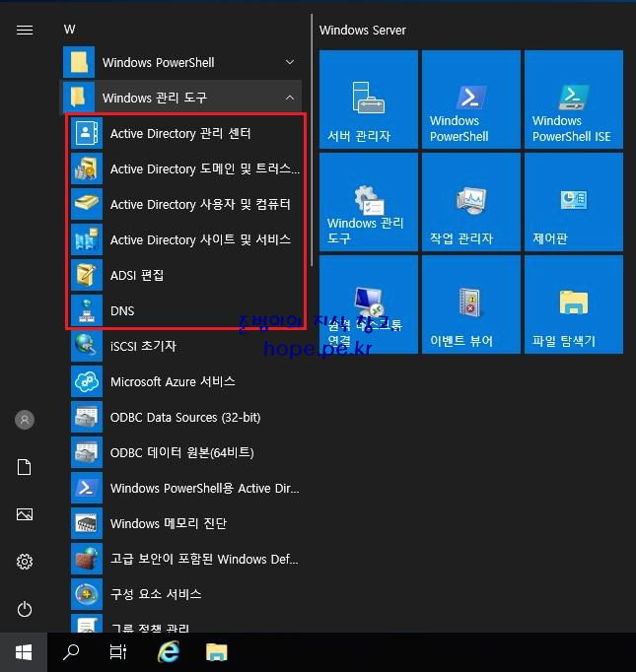Open the Windows 관리 도구 tile

click(369, 202)
